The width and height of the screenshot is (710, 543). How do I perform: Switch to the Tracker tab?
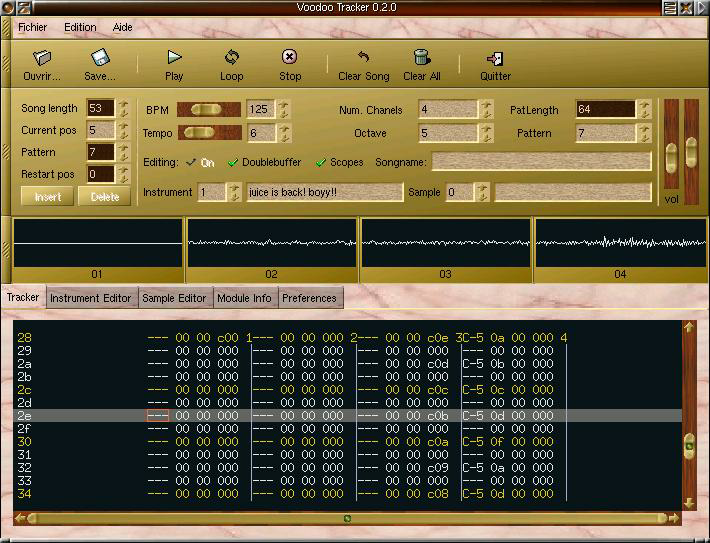coord(23,298)
